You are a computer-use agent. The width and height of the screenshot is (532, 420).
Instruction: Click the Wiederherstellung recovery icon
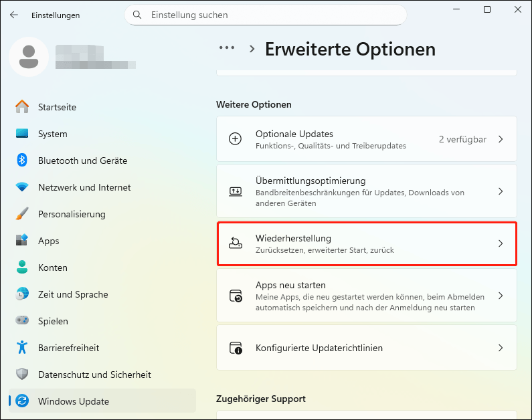click(235, 243)
